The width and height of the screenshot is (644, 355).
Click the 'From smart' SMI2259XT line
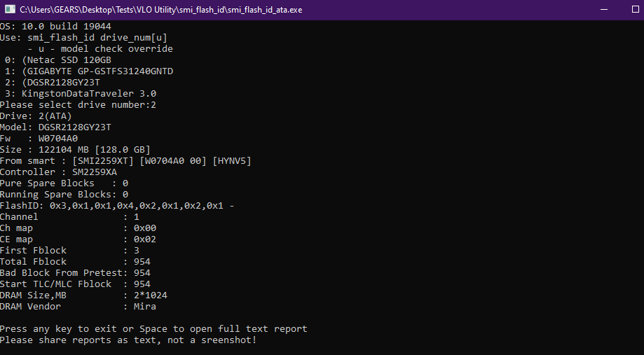click(x=125, y=161)
